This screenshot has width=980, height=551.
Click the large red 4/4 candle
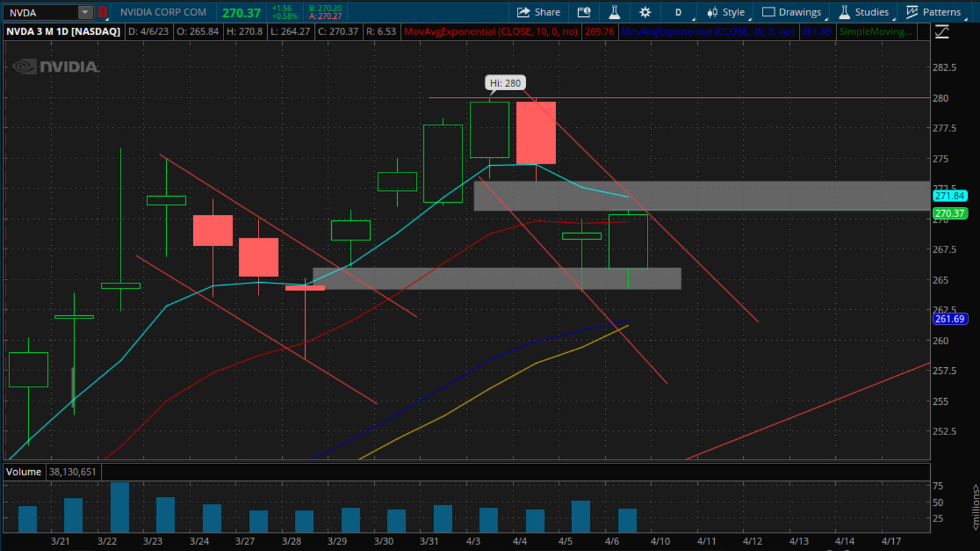click(536, 133)
